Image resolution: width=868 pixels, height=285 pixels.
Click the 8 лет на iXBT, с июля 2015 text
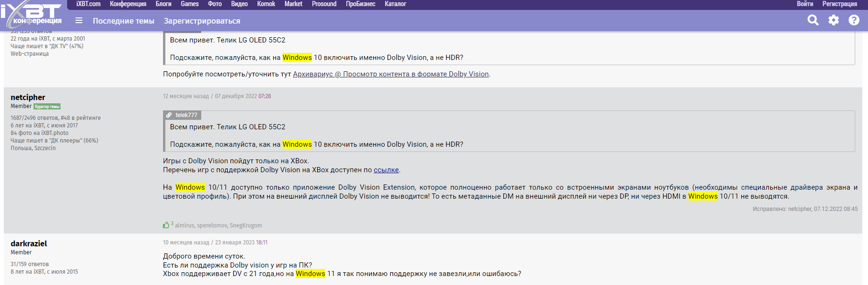(44, 272)
